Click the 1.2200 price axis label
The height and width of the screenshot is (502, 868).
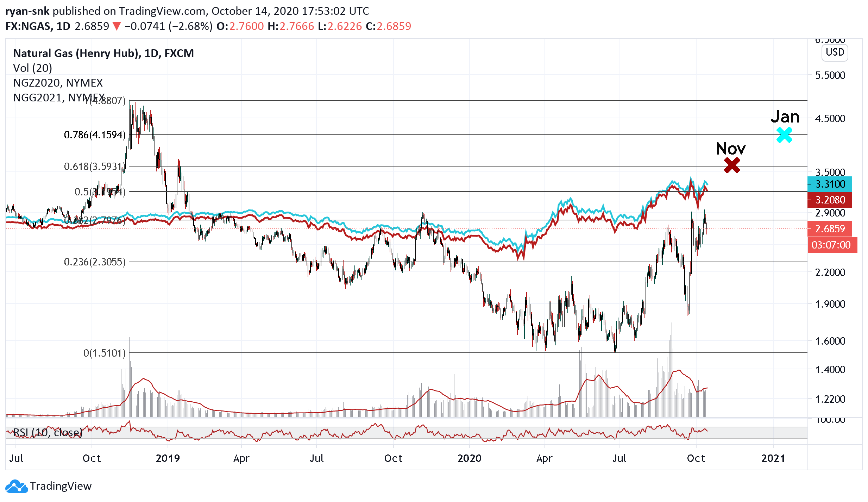pos(830,399)
